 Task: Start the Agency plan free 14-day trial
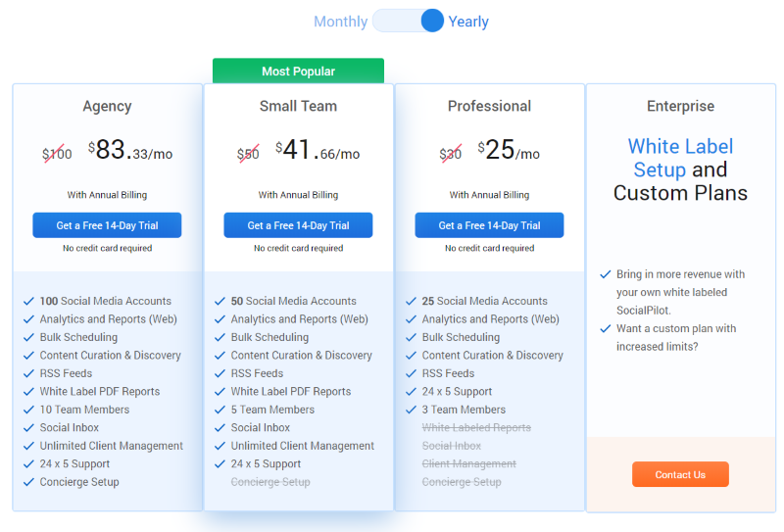pos(107,225)
